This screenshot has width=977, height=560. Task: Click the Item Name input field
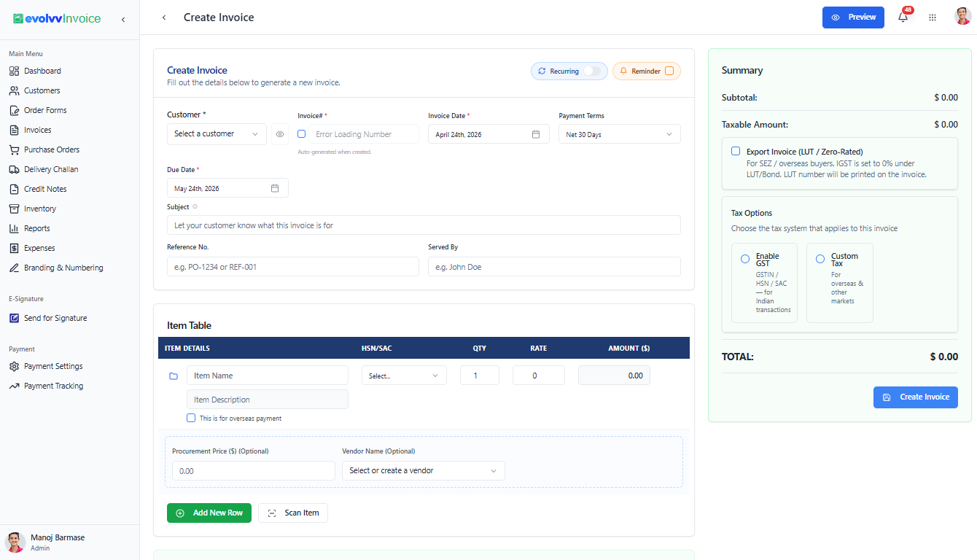coord(268,376)
